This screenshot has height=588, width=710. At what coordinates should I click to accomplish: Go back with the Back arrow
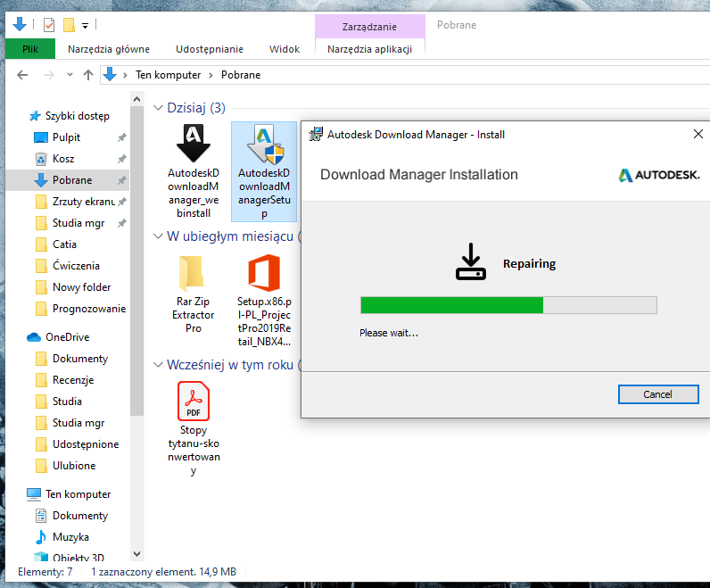[x=22, y=75]
